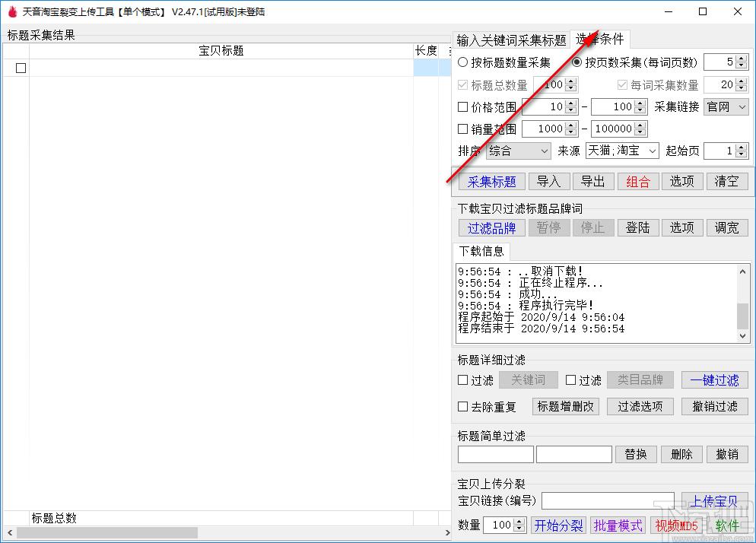Screen dimensions: 756x543
Task: Click the 宝贝标题 column header
Action: pos(221,51)
